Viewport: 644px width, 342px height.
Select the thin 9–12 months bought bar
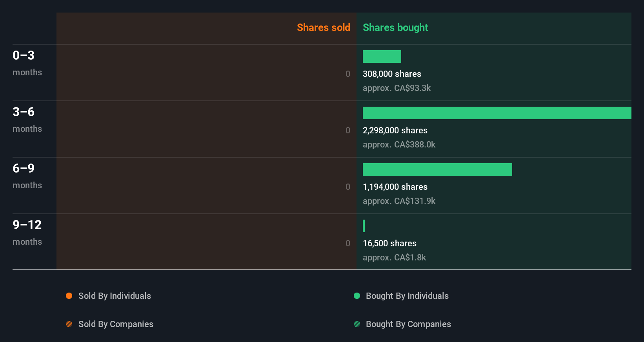[x=364, y=226]
